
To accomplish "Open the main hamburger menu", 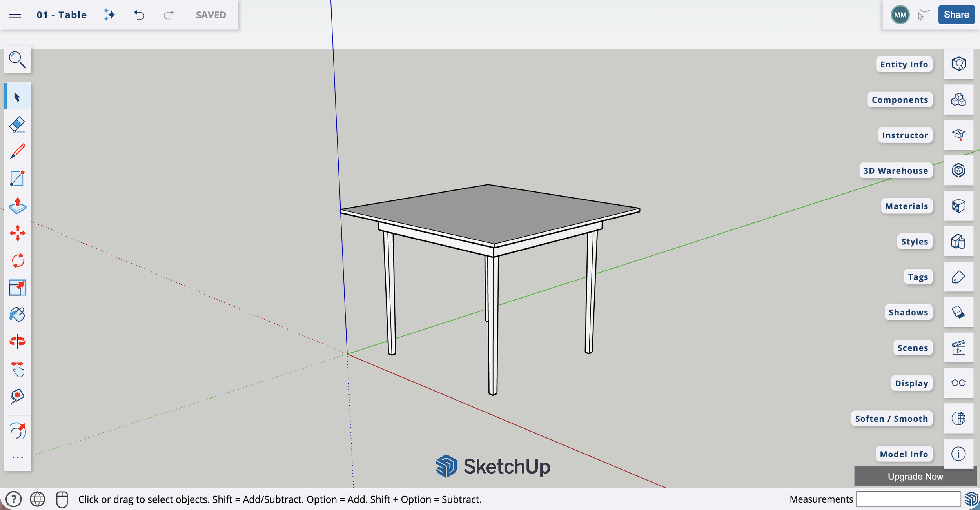I will pos(15,15).
